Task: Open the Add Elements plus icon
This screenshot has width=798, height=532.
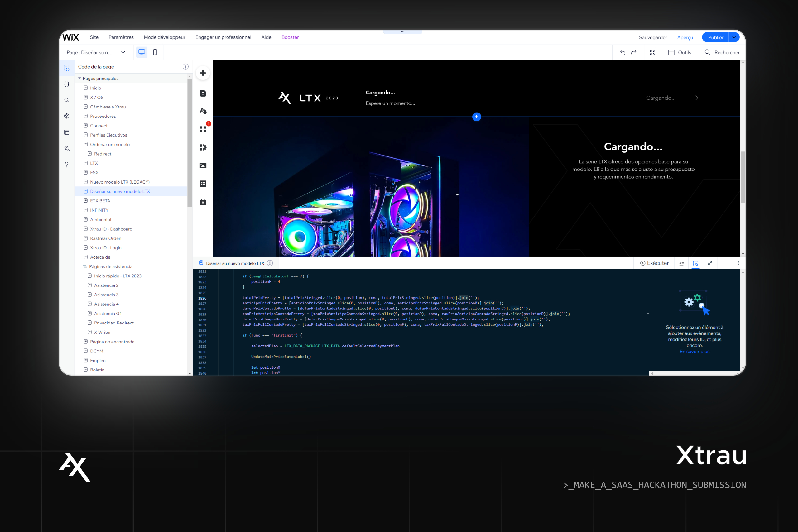Action: click(203, 73)
